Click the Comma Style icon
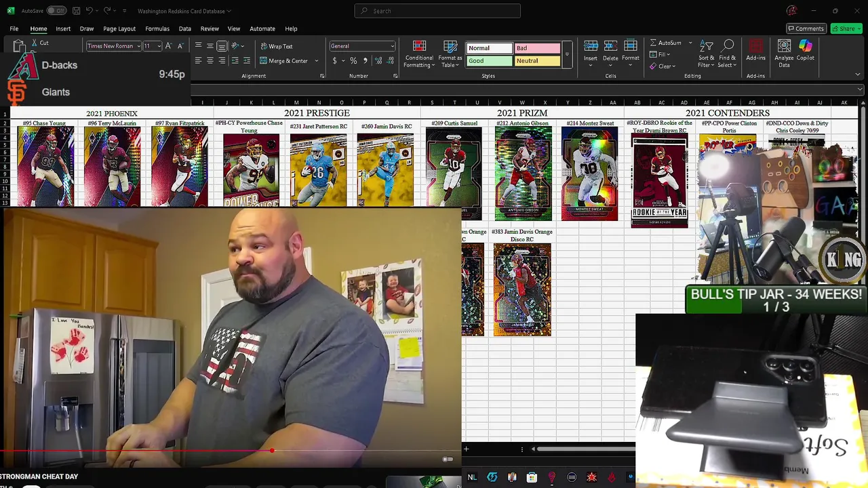This screenshot has width=868, height=488. tap(366, 60)
